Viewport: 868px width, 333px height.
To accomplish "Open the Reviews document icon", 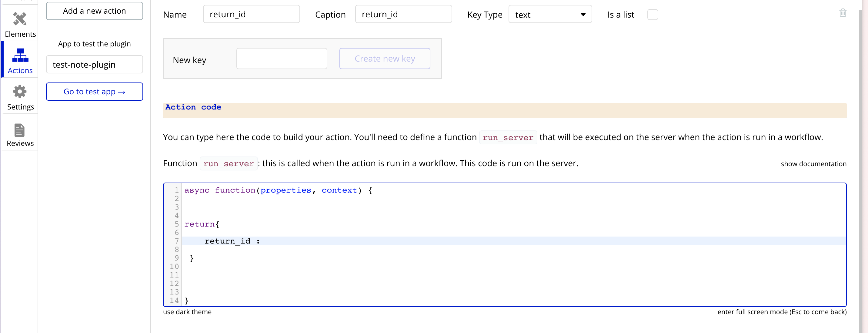I will click(19, 130).
